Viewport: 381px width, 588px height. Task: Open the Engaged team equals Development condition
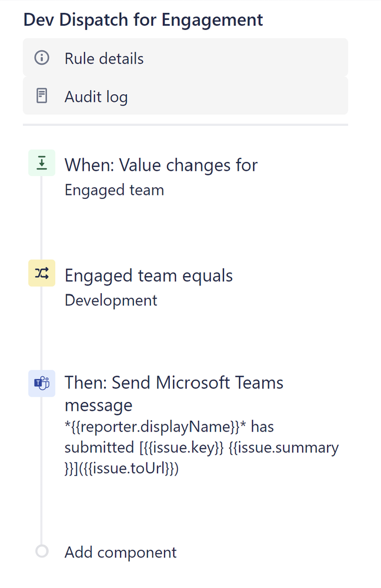tap(149, 275)
